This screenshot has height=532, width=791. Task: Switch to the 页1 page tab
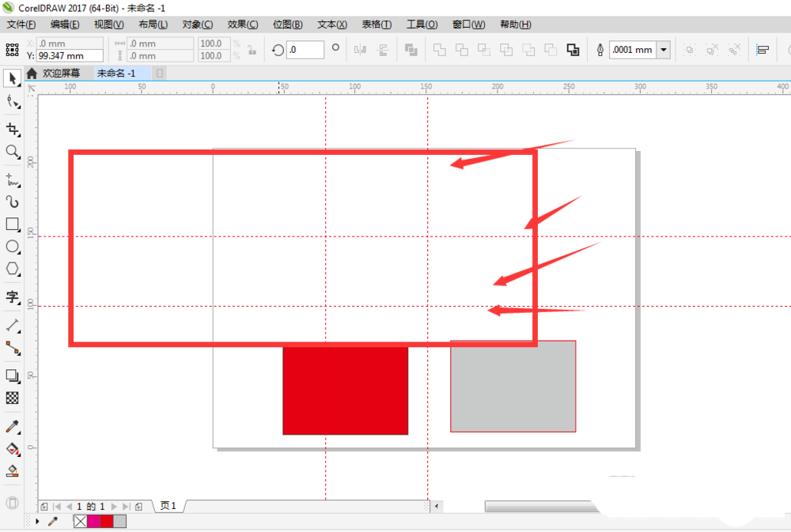(168, 506)
